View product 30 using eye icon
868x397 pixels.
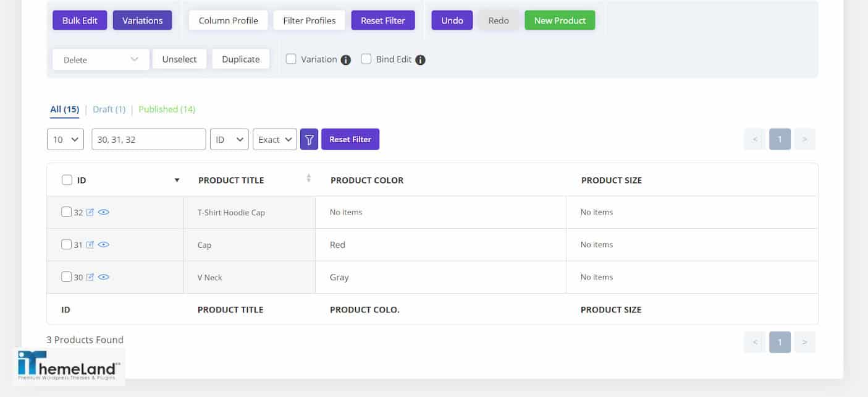[104, 277]
